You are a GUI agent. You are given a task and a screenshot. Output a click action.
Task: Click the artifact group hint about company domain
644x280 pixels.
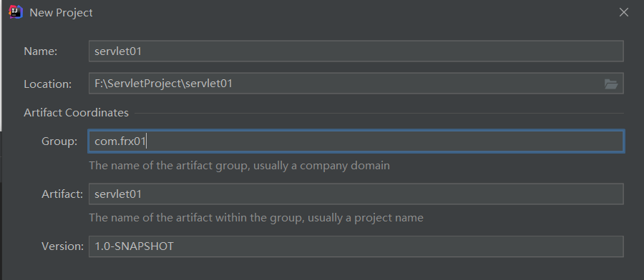coord(240,166)
